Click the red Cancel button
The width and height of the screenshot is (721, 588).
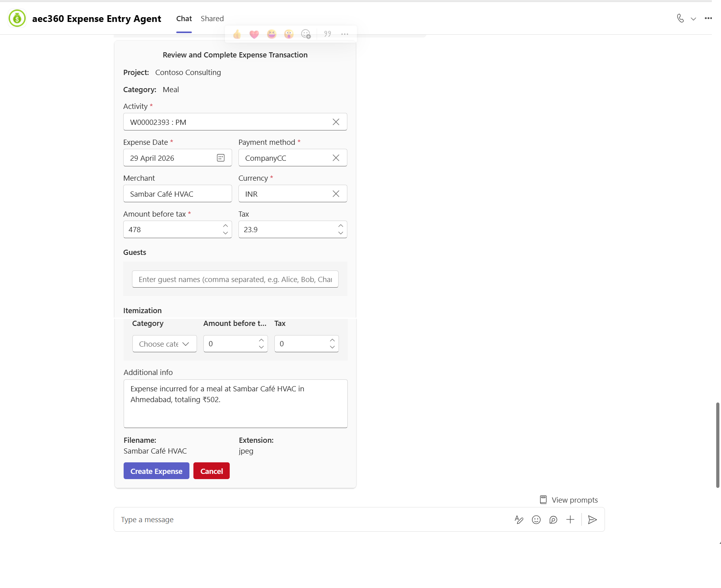(211, 471)
